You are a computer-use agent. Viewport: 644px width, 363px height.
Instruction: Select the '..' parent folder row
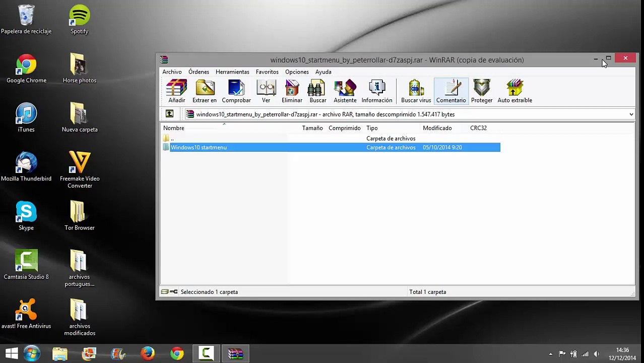point(331,139)
